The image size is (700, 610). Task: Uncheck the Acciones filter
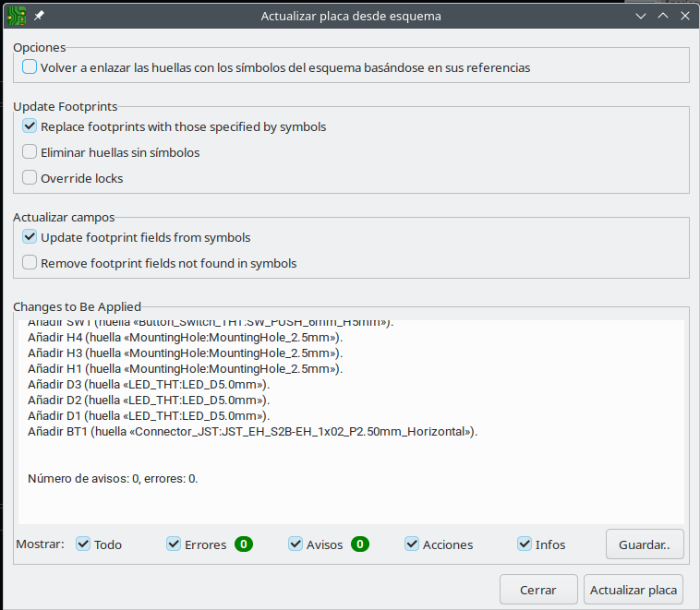click(x=412, y=544)
